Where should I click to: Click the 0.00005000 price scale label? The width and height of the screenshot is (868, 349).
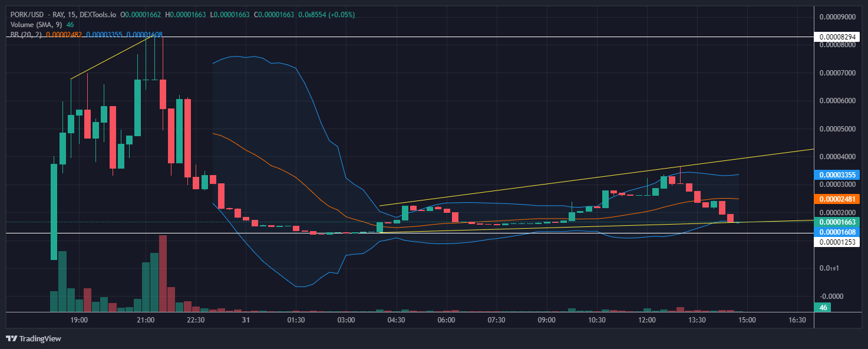coord(837,129)
